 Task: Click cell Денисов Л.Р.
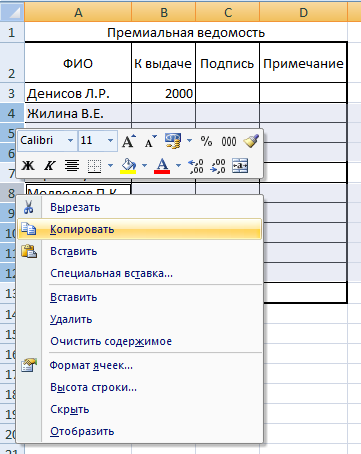tap(78, 93)
